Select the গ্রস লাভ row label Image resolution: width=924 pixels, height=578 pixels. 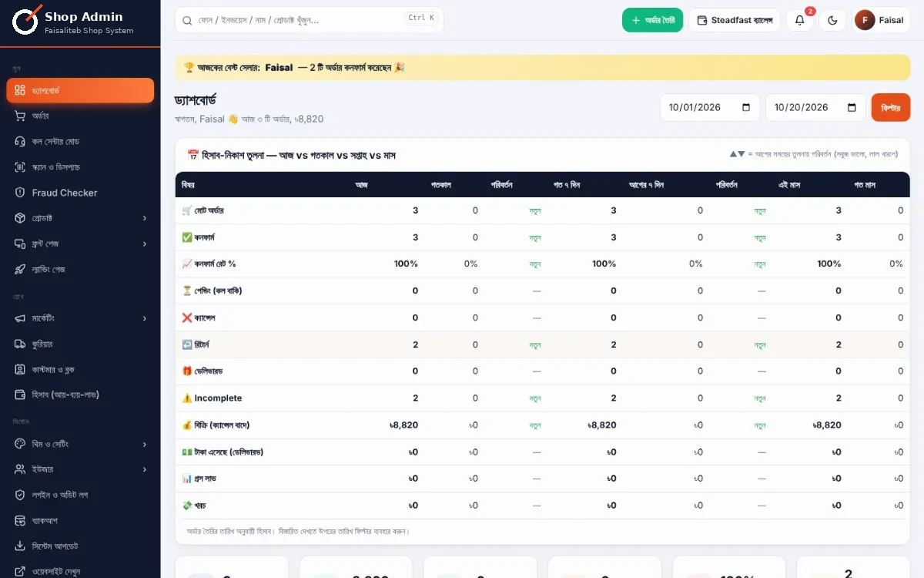[199, 479]
